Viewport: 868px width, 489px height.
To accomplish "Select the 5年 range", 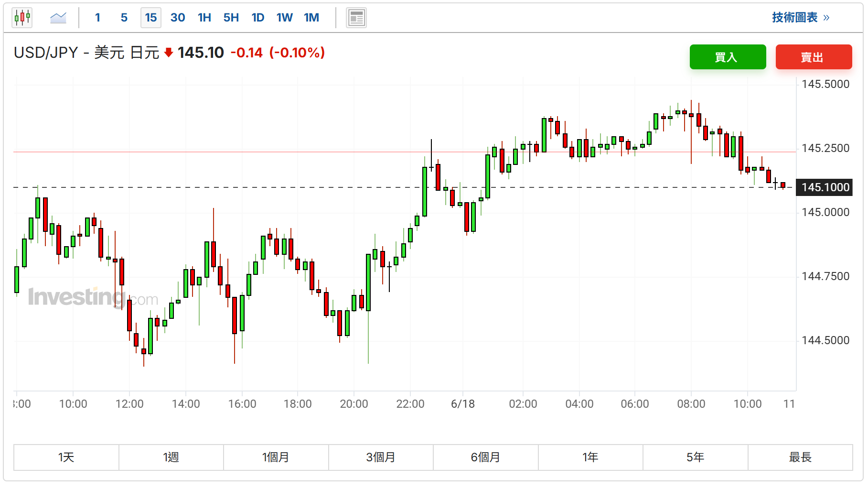I will point(696,457).
